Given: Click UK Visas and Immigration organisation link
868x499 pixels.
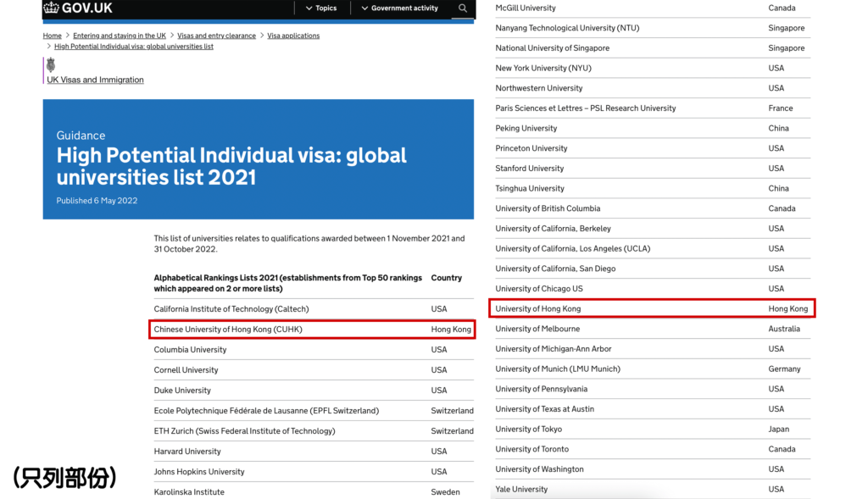Looking at the screenshot, I should [95, 80].
